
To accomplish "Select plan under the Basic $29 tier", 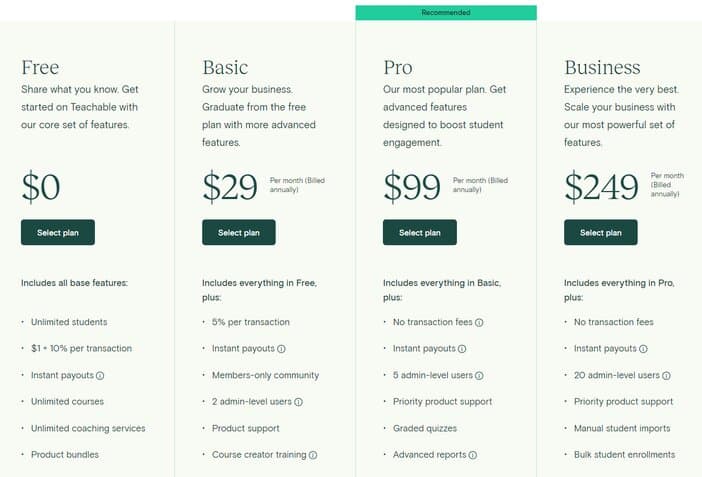I will [239, 232].
